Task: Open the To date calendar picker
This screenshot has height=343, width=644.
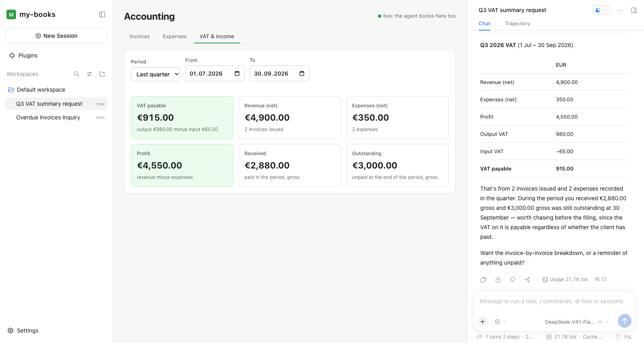Action: pos(302,74)
